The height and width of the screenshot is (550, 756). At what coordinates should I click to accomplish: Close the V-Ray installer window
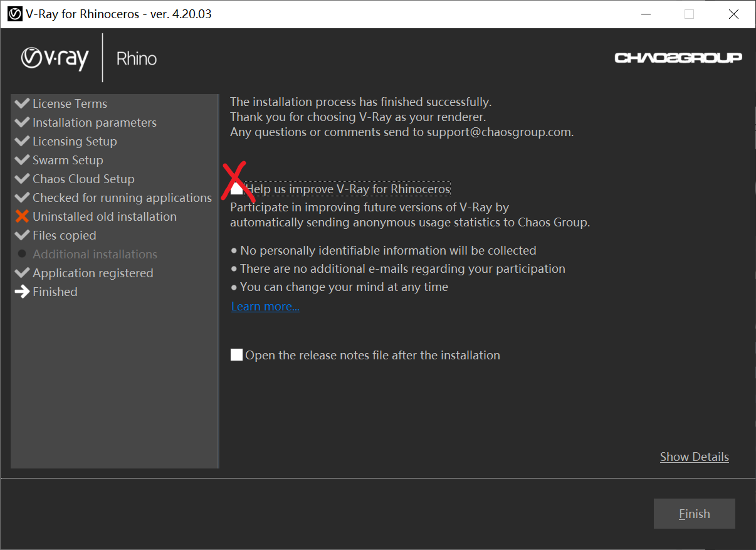point(733,14)
